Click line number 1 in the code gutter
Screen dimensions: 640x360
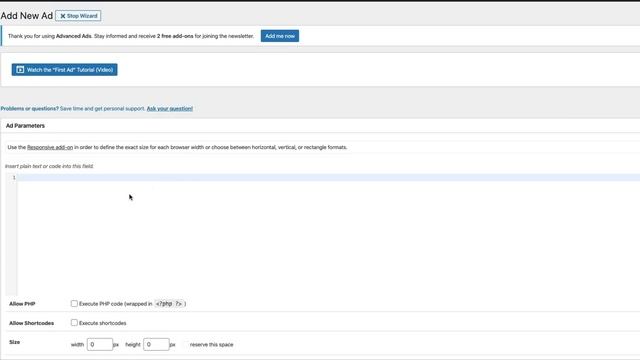[x=14, y=178]
